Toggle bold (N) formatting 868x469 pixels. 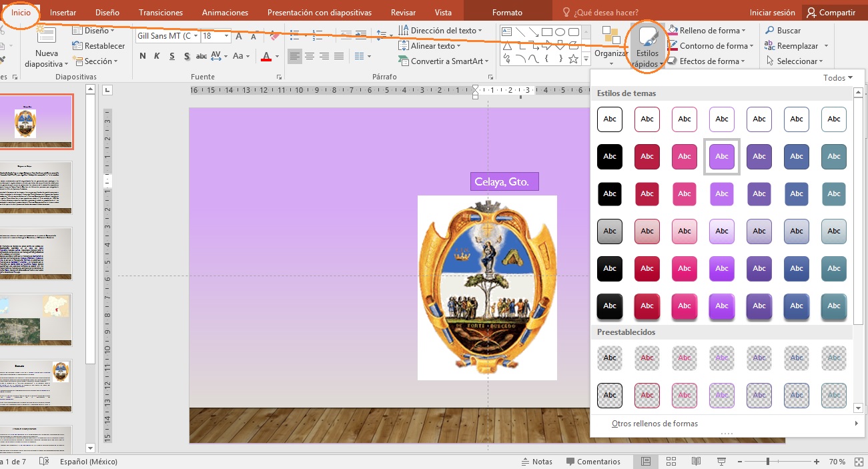(143, 57)
